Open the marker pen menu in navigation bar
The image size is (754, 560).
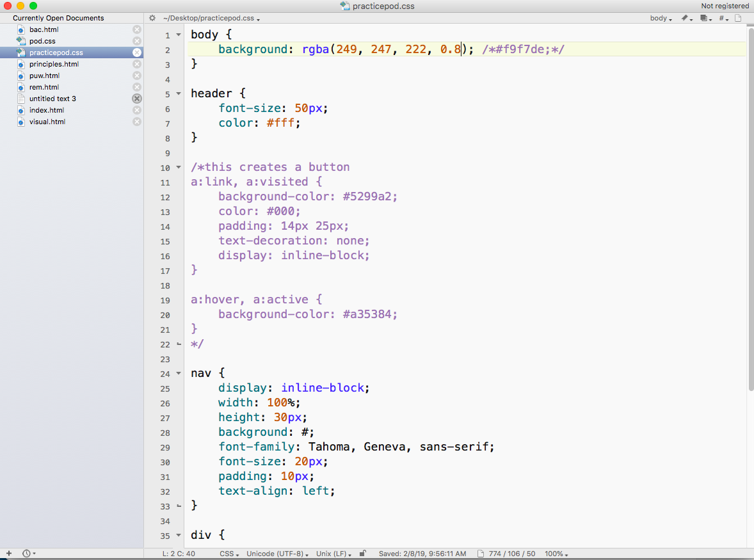686,19
